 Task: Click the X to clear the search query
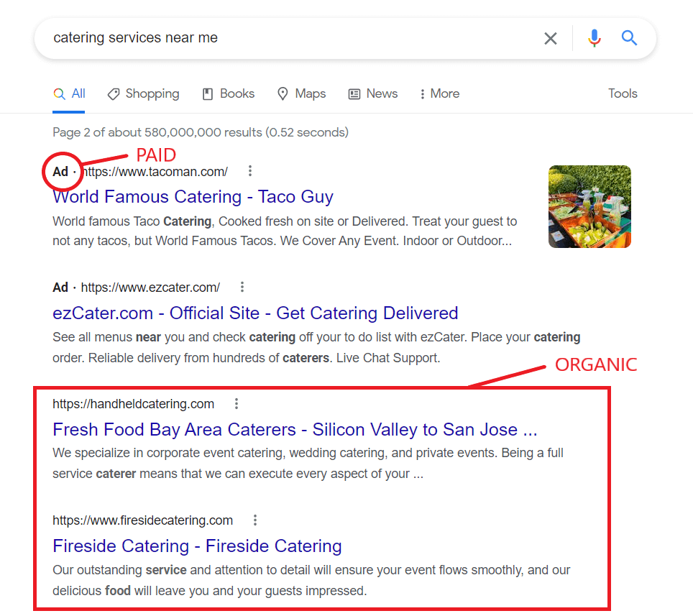point(551,38)
